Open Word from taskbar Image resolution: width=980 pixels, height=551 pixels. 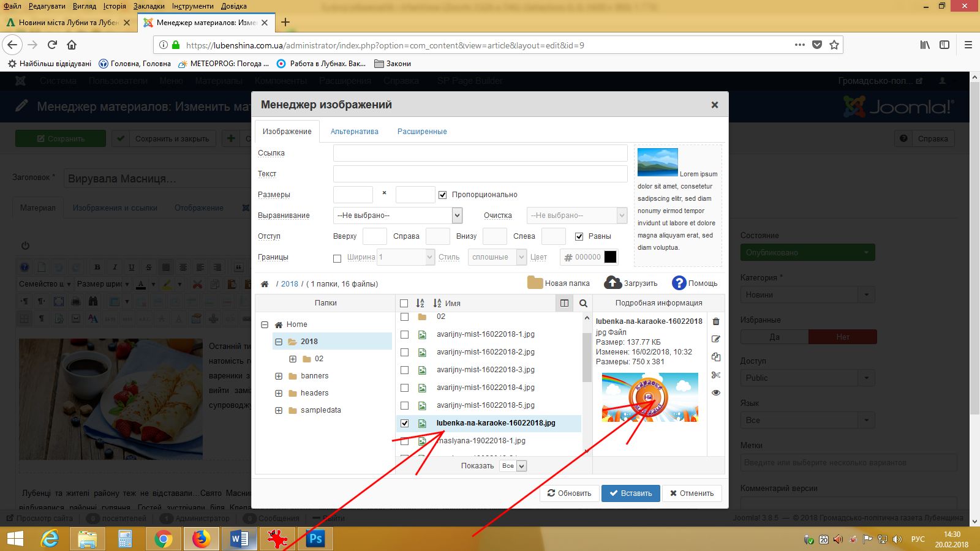pyautogui.click(x=239, y=539)
